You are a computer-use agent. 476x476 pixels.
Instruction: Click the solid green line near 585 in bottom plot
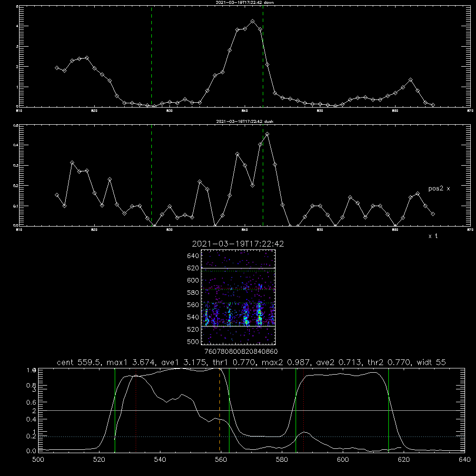[296, 410]
